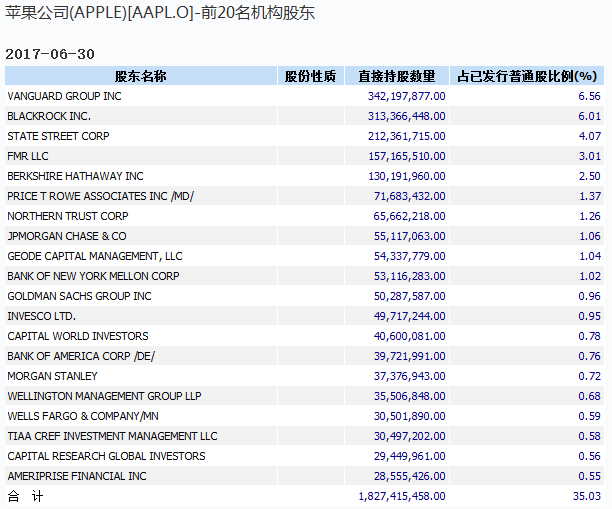
Task: Select Ameriprise percentage 0.55
Action: point(589,476)
